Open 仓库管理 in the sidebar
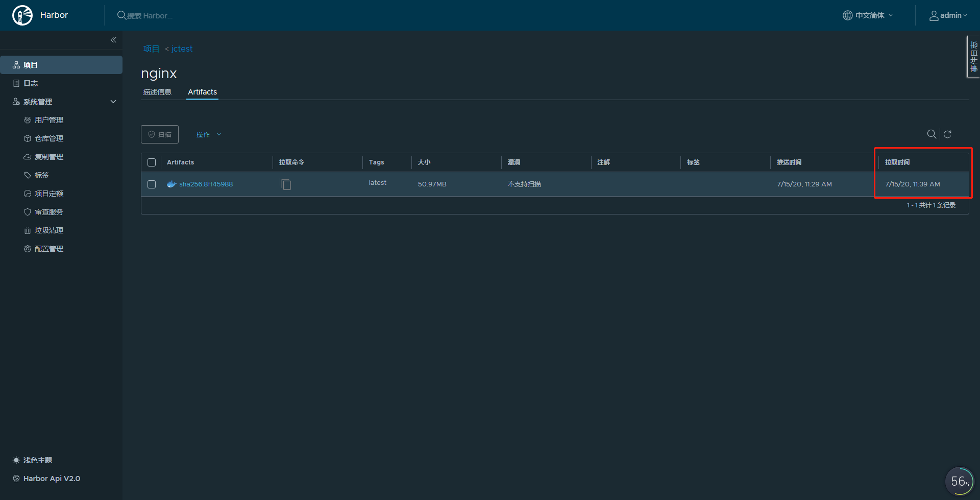The height and width of the screenshot is (500, 980). click(x=49, y=138)
